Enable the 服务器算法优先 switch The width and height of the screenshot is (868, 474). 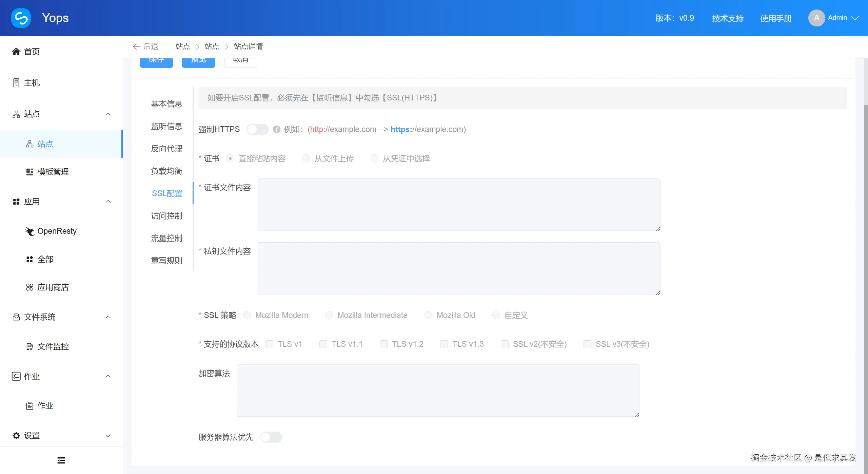[x=271, y=437]
